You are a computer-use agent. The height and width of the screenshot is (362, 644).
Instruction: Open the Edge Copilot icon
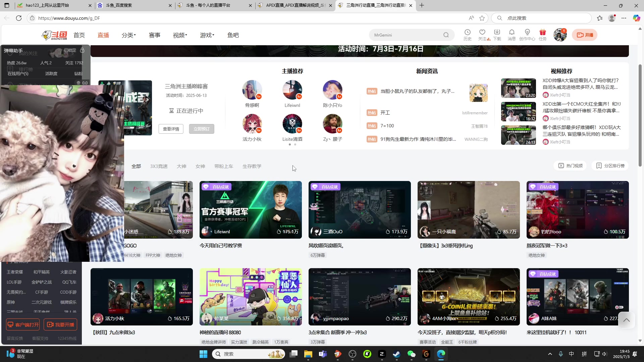pos(636,18)
